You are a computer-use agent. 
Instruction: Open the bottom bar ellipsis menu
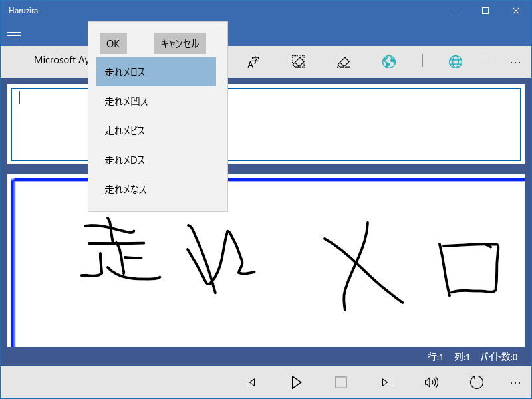pyautogui.click(x=515, y=382)
